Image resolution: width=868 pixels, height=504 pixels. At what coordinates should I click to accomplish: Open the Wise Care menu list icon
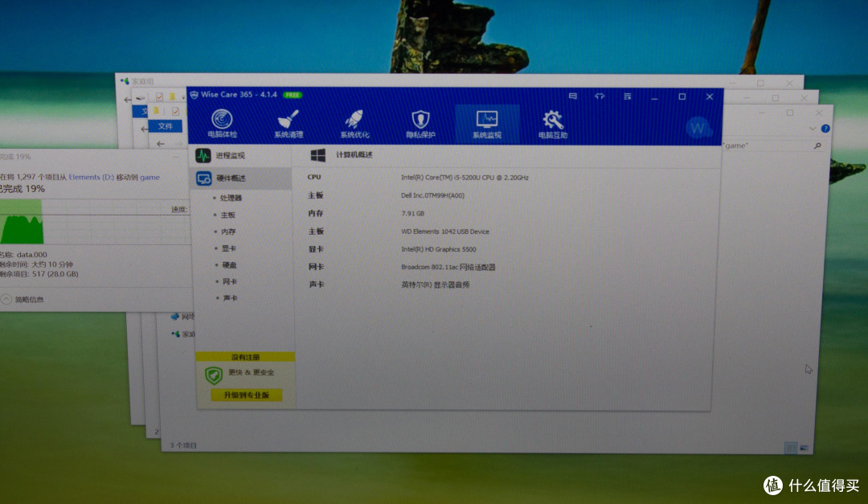point(627,96)
